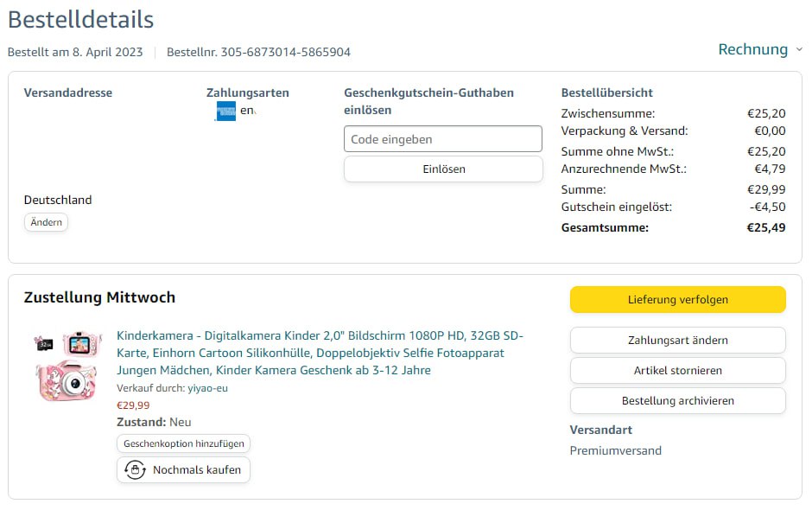Add gift option via Geschenkoption hinzufügen

point(184,443)
